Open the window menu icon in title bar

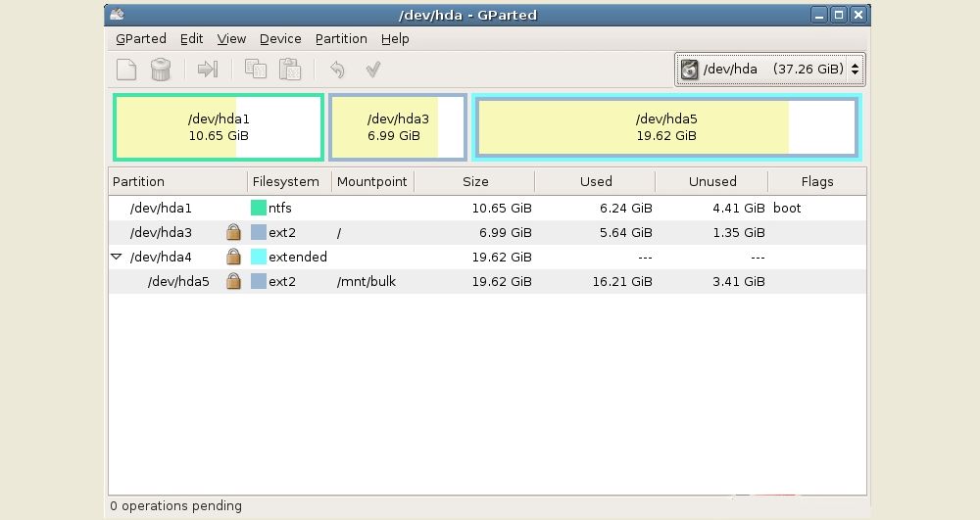[118, 15]
